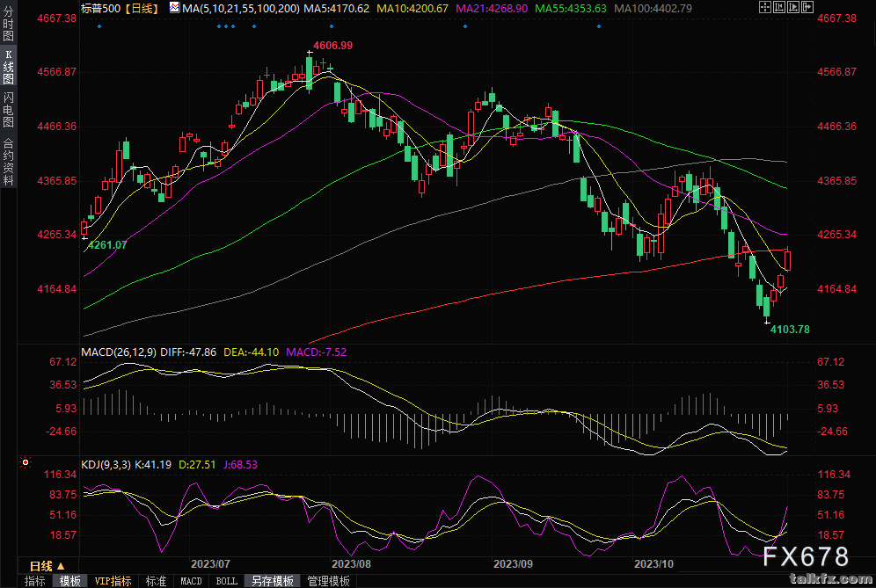Click the D:27.51 value

pyautogui.click(x=197, y=465)
